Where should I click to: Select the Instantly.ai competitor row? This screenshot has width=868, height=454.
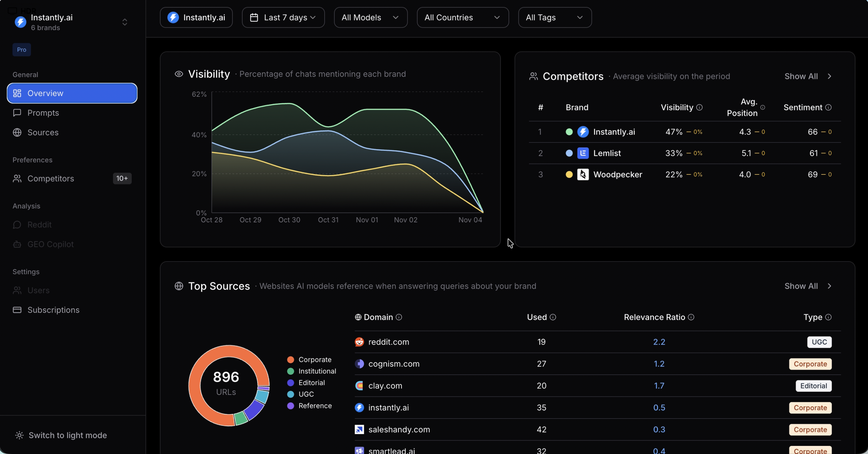click(685, 132)
